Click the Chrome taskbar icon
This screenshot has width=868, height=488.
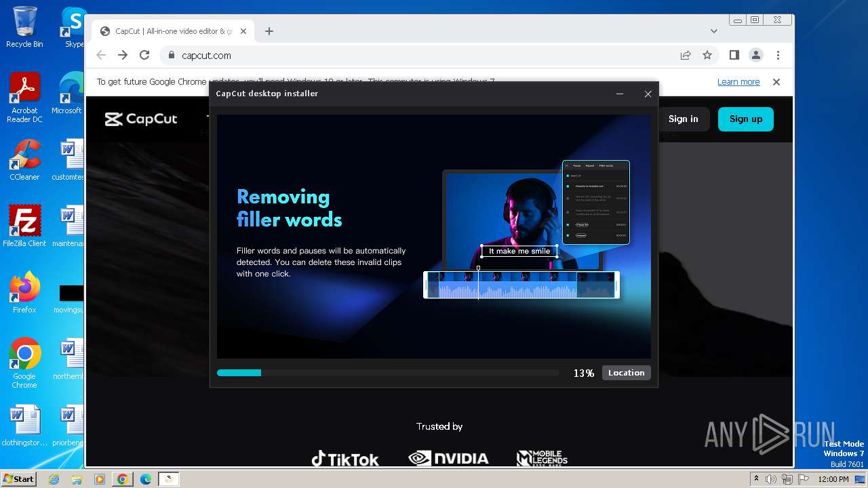click(x=123, y=479)
